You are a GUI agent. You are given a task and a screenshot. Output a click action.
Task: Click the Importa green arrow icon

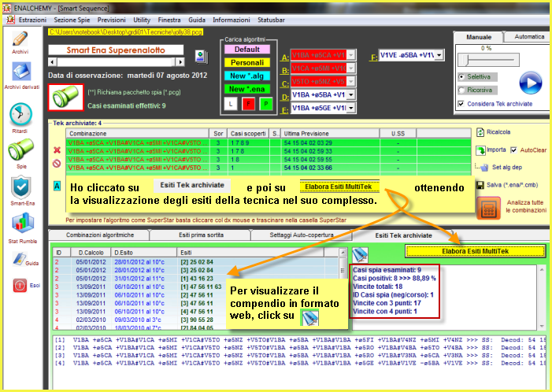[x=480, y=150]
